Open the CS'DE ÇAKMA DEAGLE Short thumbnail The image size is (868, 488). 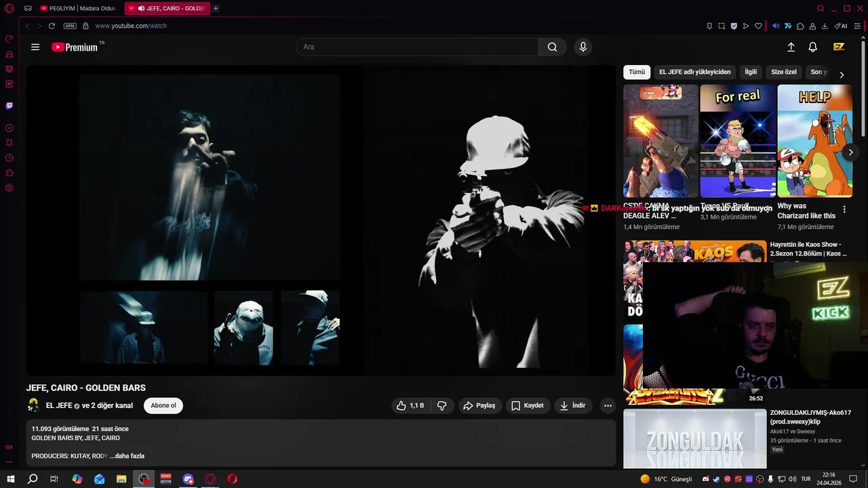660,141
